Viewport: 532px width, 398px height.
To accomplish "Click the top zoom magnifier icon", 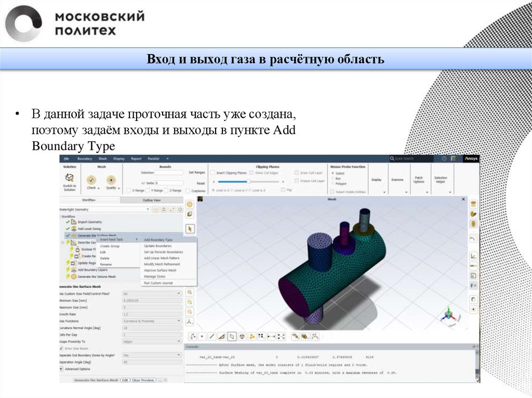I will tap(190, 292).
